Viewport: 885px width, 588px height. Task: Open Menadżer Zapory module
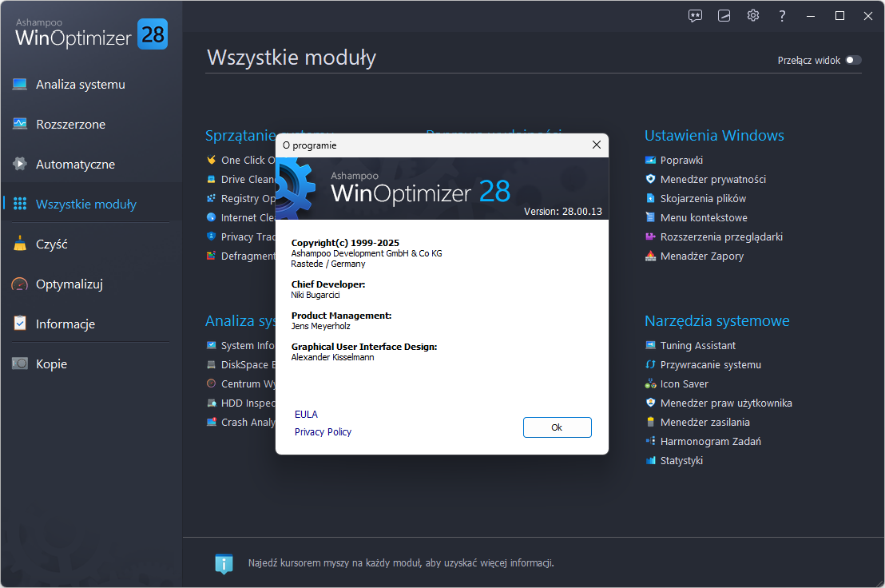701,256
